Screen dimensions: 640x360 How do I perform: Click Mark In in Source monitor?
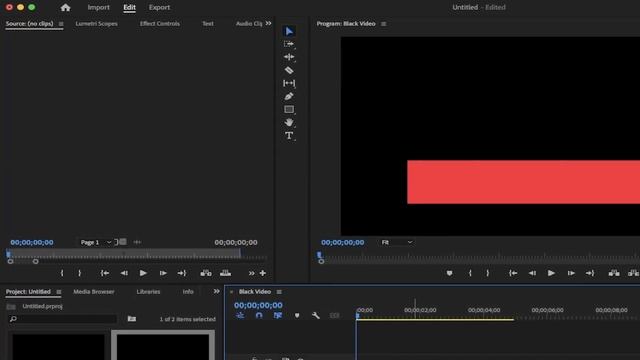[62, 273]
